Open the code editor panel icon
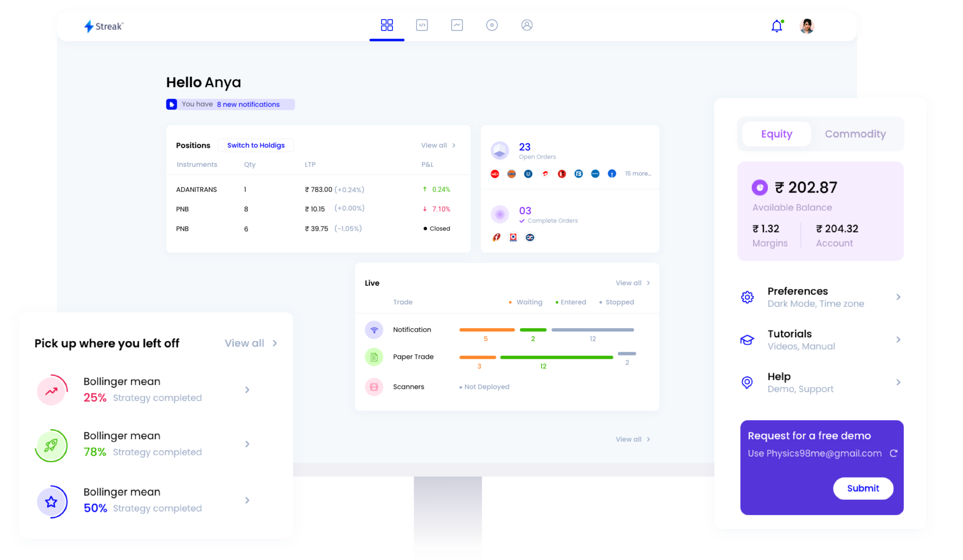This screenshot has height=560, width=963. [421, 25]
